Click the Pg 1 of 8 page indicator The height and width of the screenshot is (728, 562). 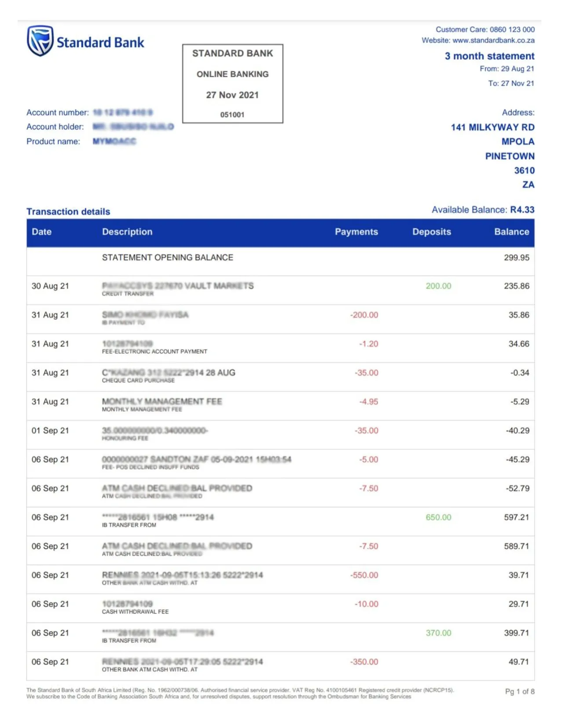519,691
